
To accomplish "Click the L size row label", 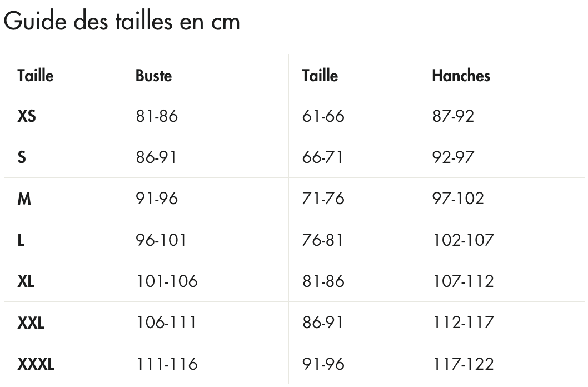I will click(x=21, y=240).
